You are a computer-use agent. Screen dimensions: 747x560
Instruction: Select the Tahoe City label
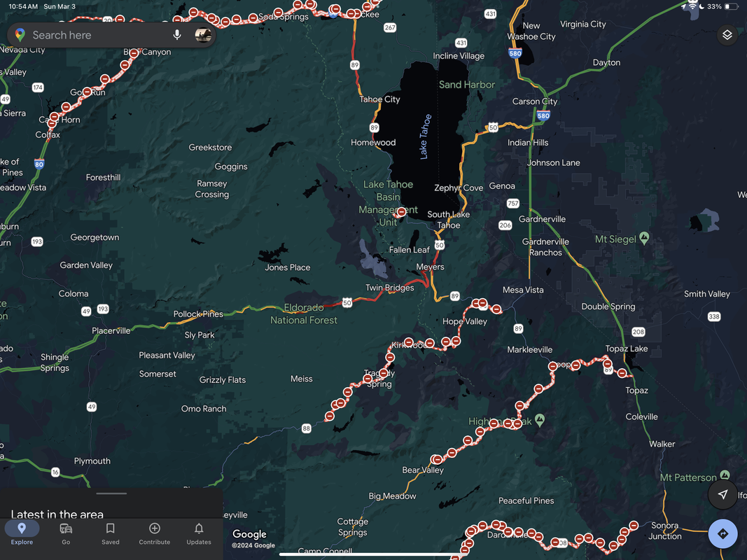pos(379,99)
